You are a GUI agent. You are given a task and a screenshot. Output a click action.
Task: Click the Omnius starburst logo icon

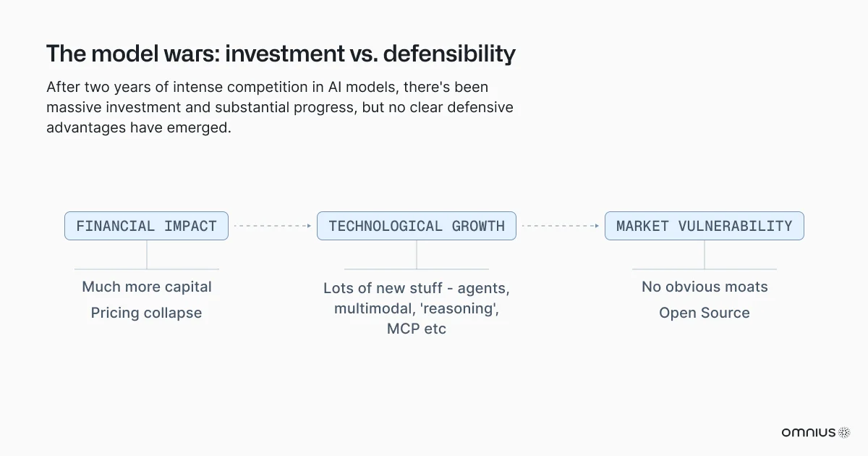pyautogui.click(x=844, y=432)
